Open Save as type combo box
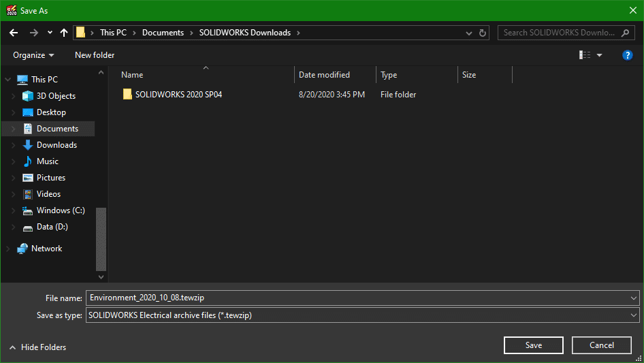The height and width of the screenshot is (363, 644). (x=362, y=315)
